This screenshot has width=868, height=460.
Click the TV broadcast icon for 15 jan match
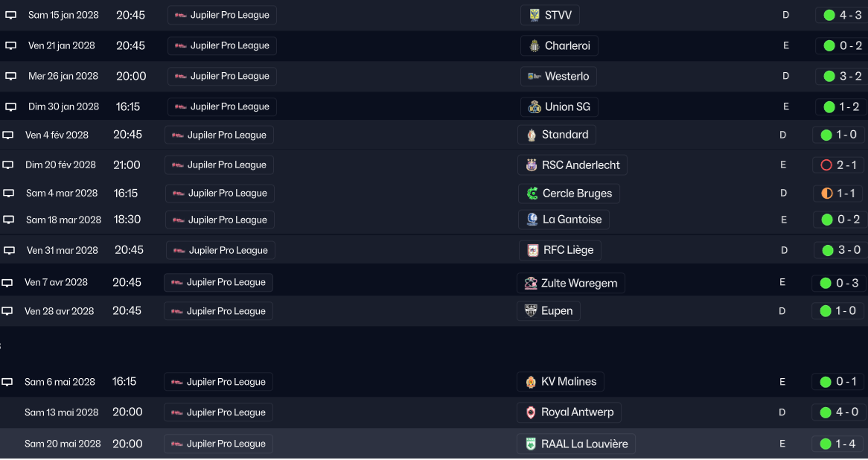pos(11,15)
